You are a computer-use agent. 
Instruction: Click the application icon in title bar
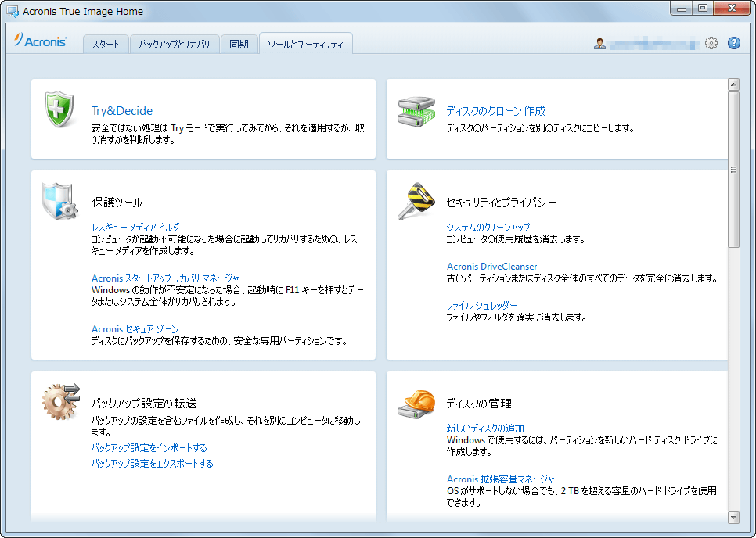point(13,11)
